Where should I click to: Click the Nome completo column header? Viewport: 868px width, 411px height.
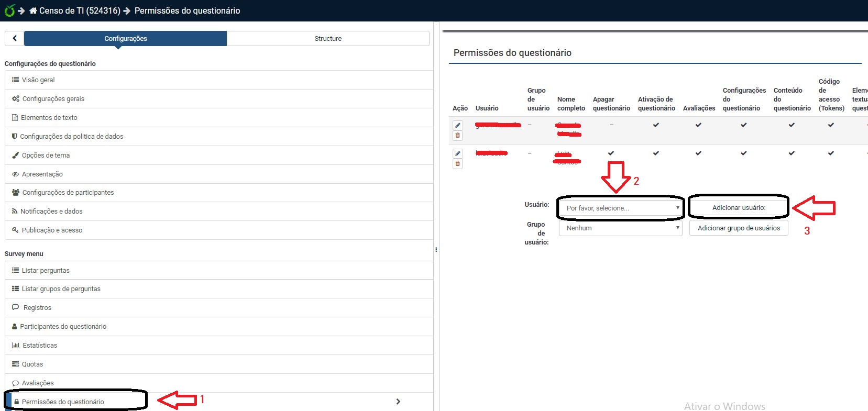coord(571,104)
